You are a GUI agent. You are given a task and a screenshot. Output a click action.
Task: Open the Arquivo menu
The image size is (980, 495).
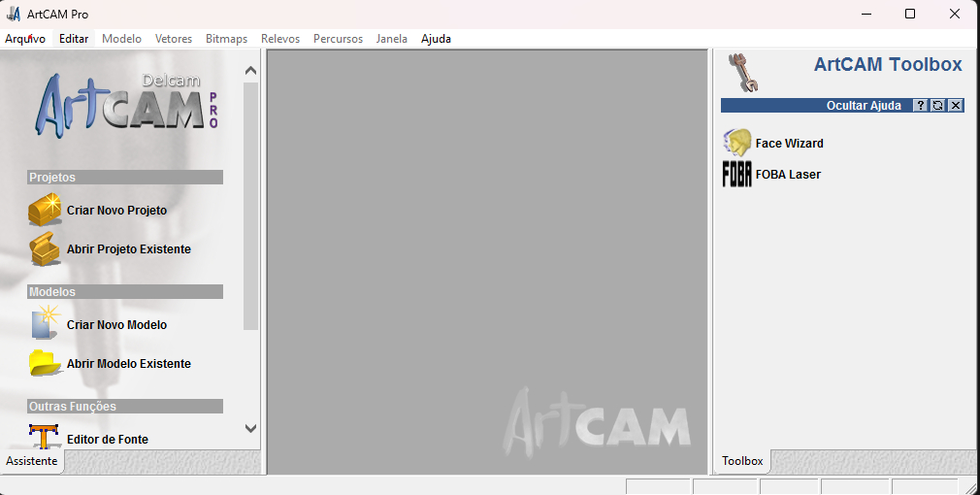coord(25,39)
